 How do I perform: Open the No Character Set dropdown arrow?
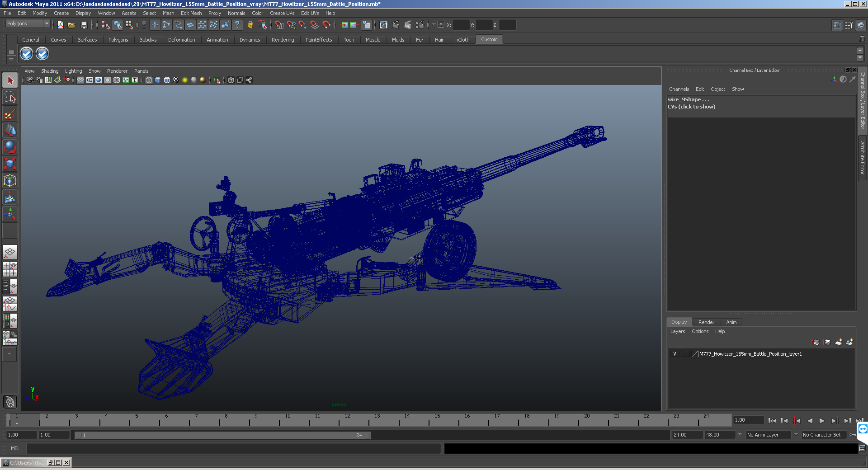click(796, 435)
